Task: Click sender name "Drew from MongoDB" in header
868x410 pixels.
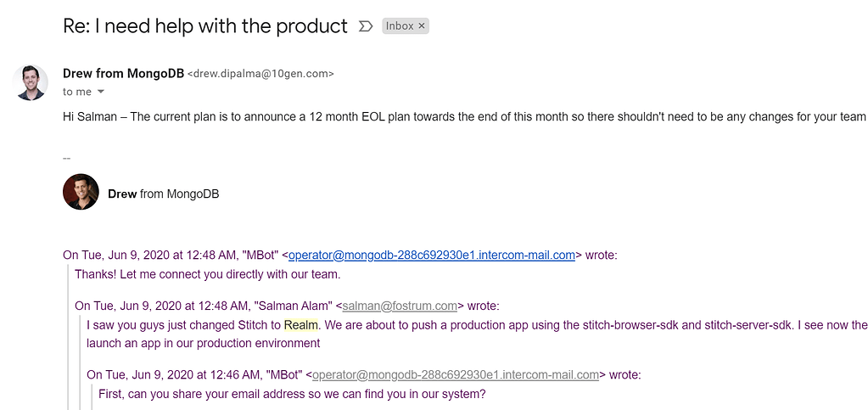Action: 123,73
